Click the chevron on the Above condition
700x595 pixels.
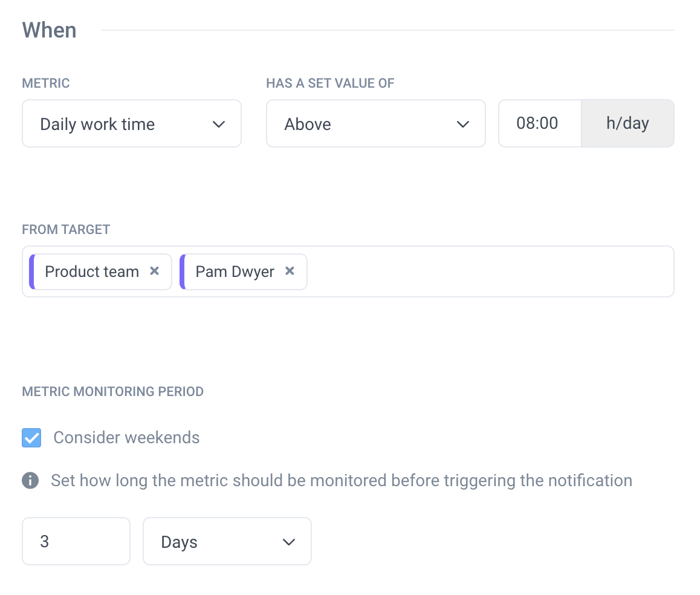click(x=463, y=123)
